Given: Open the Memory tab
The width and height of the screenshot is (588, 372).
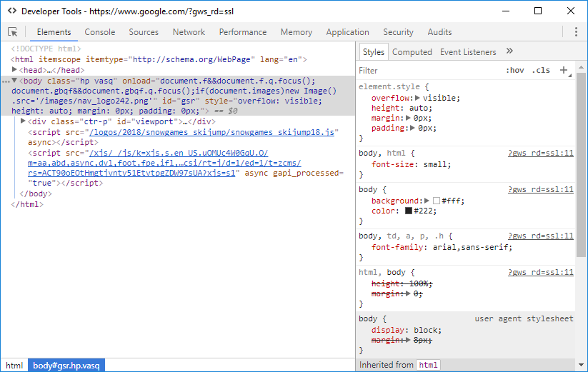Looking at the screenshot, I should [x=297, y=32].
